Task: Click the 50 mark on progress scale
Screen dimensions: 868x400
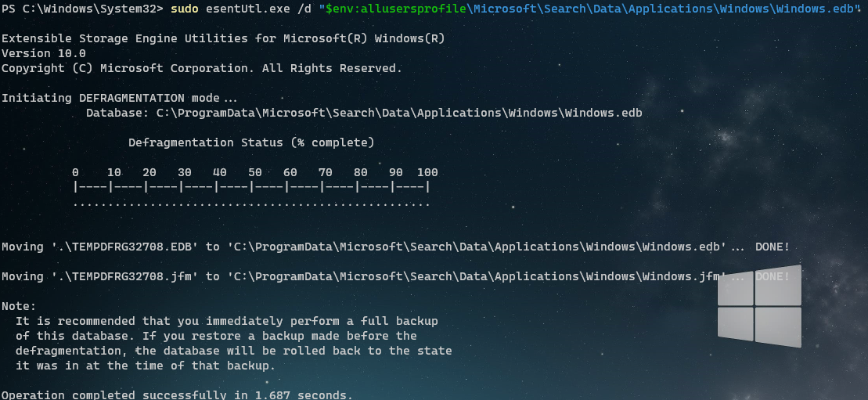Action: 254,172
